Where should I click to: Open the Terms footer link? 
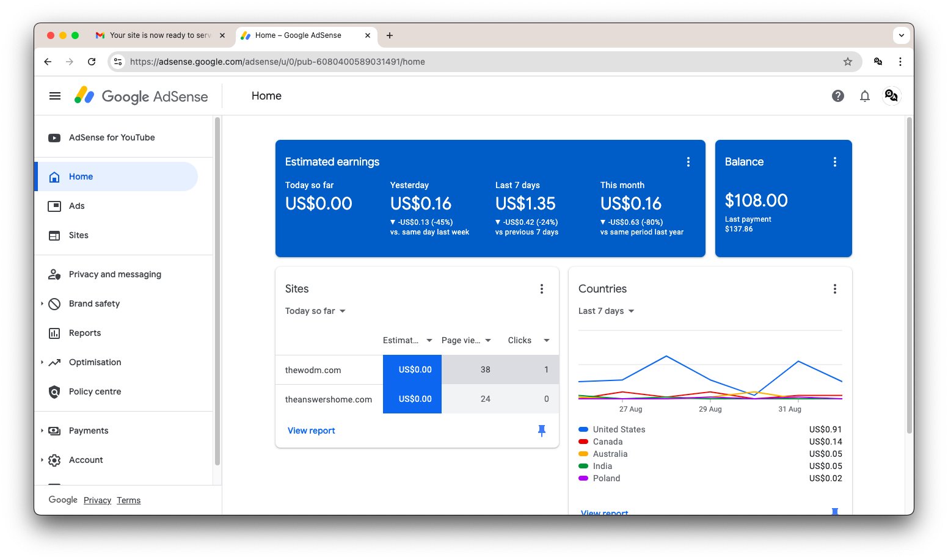pos(129,501)
